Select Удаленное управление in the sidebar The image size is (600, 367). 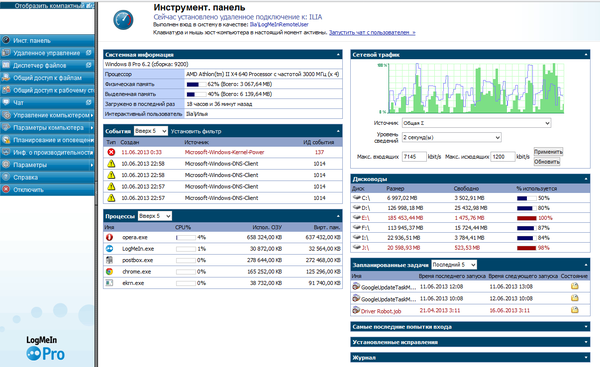point(47,53)
